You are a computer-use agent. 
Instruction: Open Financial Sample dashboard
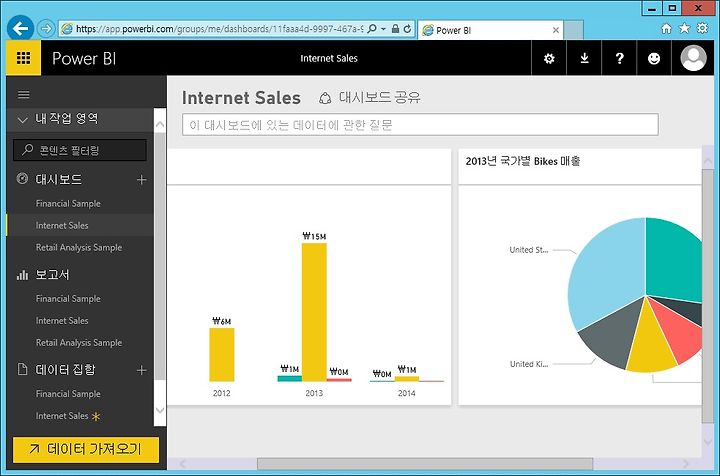[68, 203]
